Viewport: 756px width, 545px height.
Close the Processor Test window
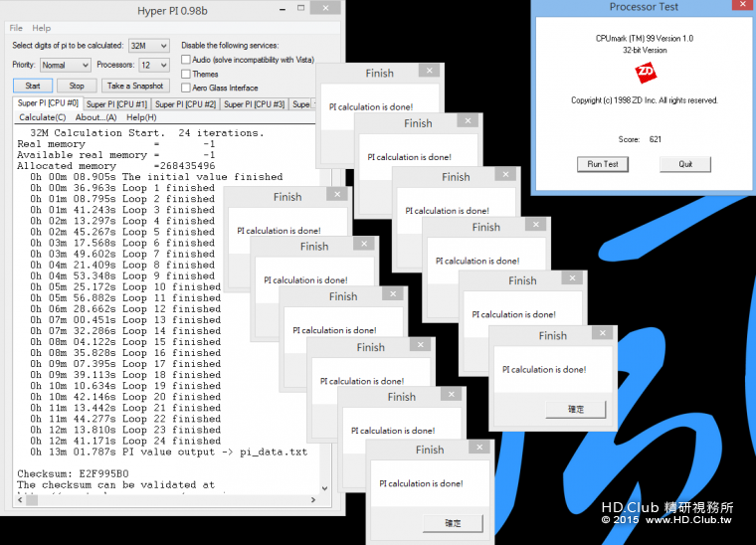pyautogui.click(x=743, y=5)
